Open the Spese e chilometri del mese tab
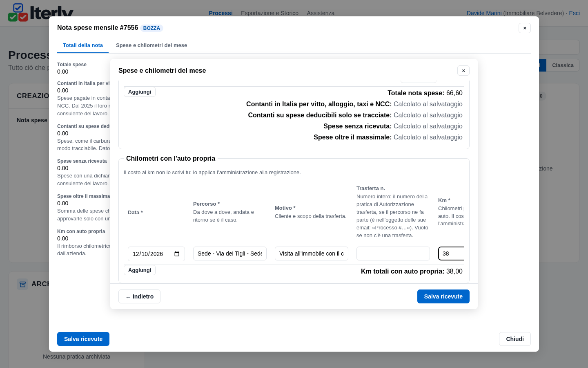The image size is (588, 368). (151, 45)
